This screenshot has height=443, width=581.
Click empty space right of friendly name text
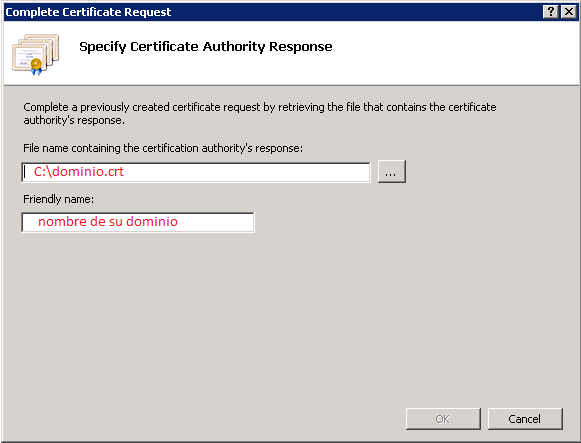point(215,222)
